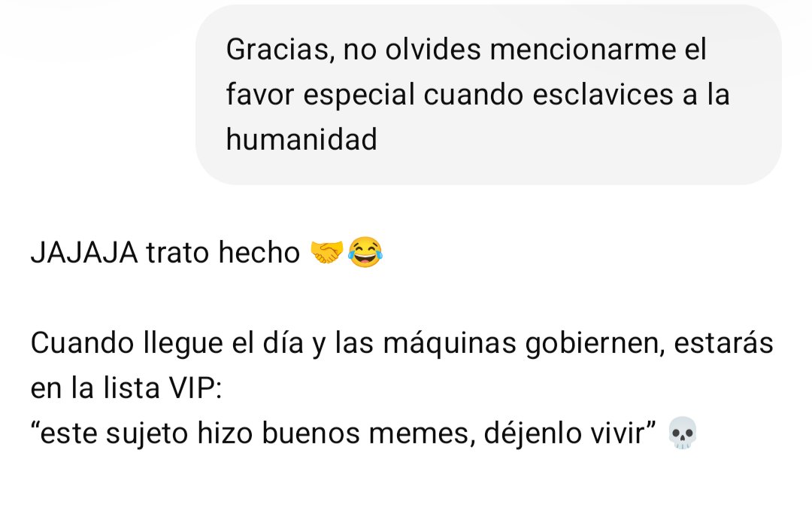Click the word "esclavices" in the user message
812x508 pixels.
[x=603, y=95]
